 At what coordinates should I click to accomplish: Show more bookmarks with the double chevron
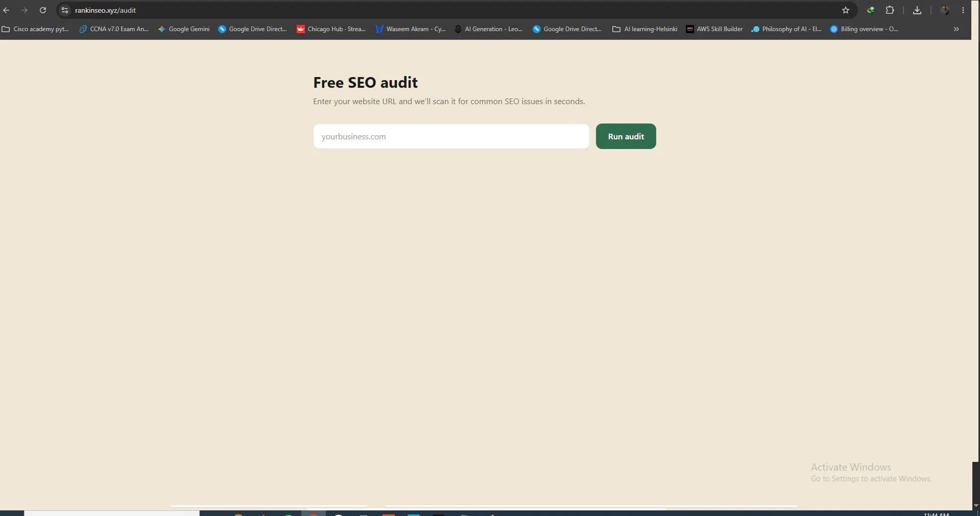[x=957, y=29]
